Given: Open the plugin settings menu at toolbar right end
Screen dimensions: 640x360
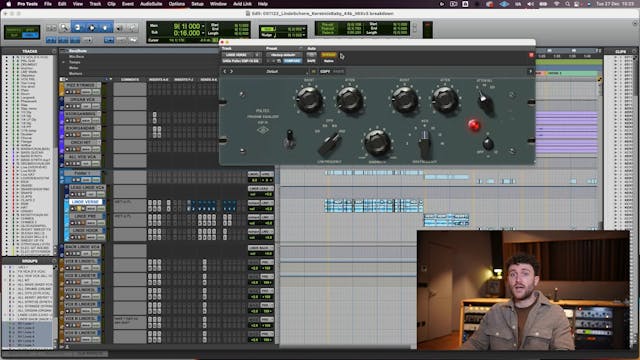Looking at the screenshot, I should [x=530, y=71].
